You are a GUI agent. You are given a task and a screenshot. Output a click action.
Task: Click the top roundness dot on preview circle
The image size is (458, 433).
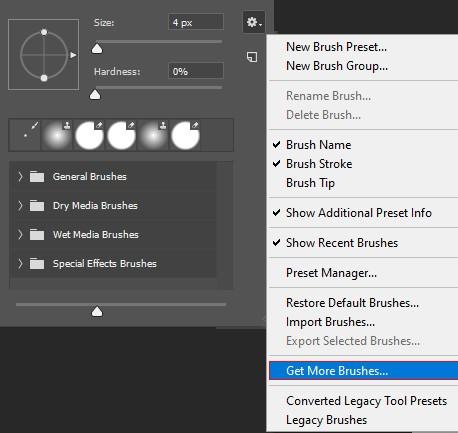44,32
